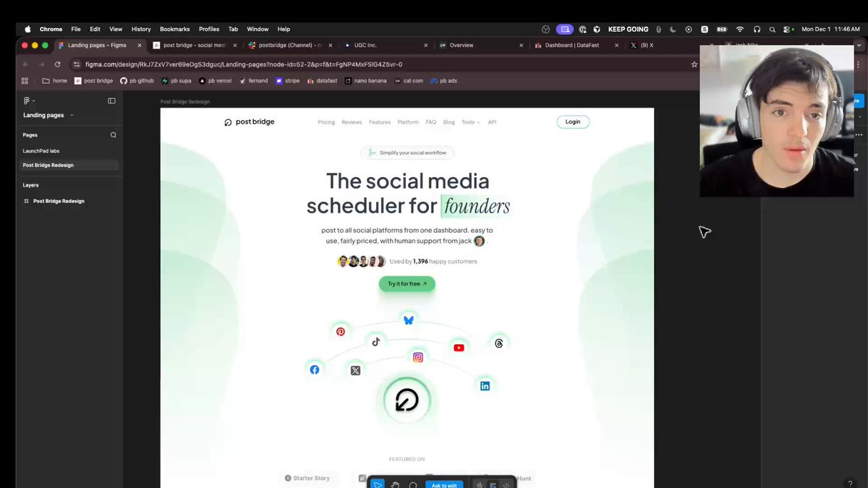The height and width of the screenshot is (488, 868).
Task: Click the Reviews navigation link
Action: click(x=352, y=122)
